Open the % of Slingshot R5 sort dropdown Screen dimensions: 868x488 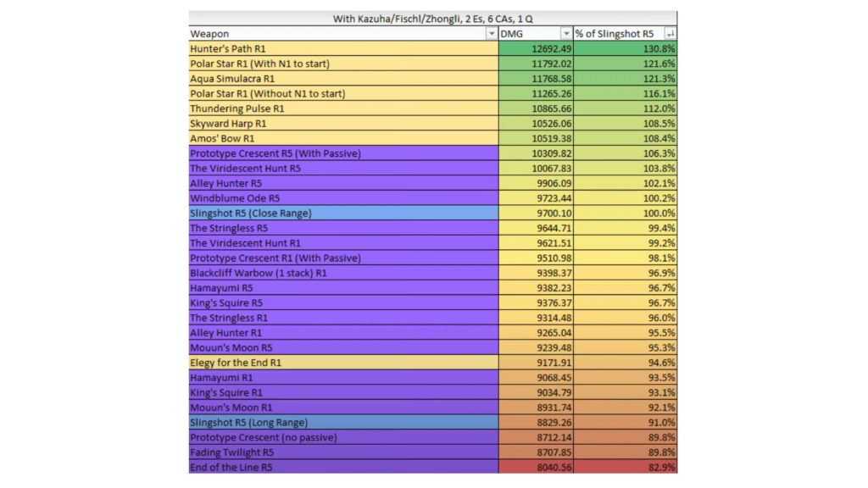coord(670,34)
